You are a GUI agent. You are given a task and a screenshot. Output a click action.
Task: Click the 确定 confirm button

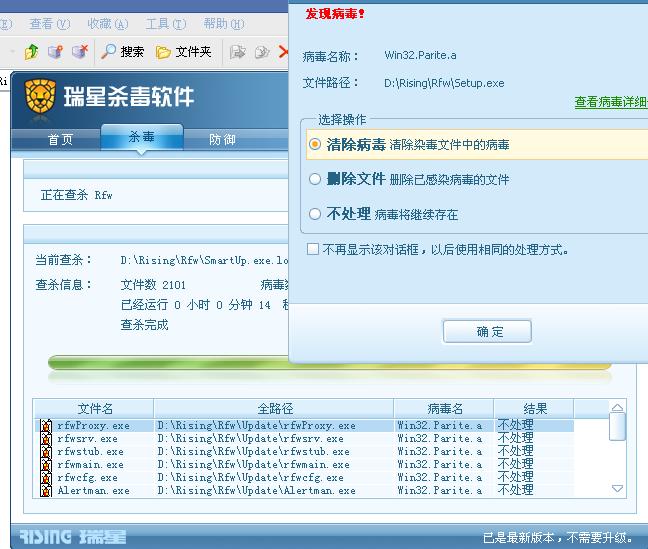pos(487,332)
